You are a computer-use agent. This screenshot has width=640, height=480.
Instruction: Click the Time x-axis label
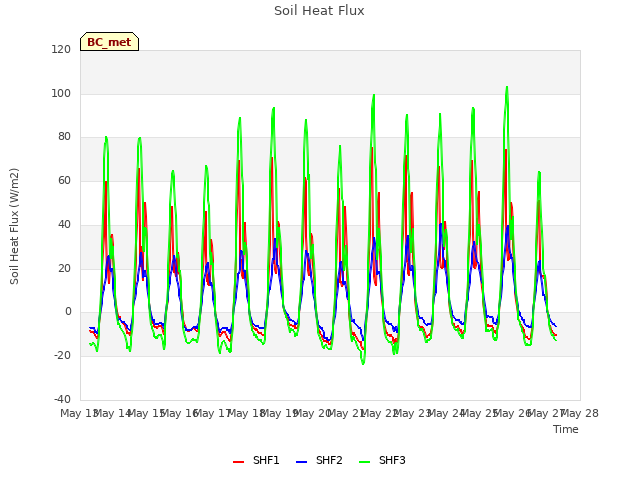pos(566,429)
